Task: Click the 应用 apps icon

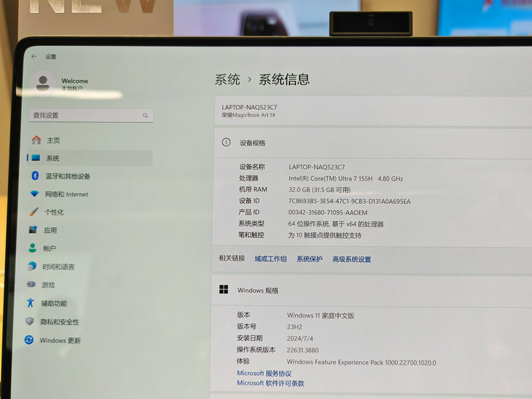Action: point(33,229)
